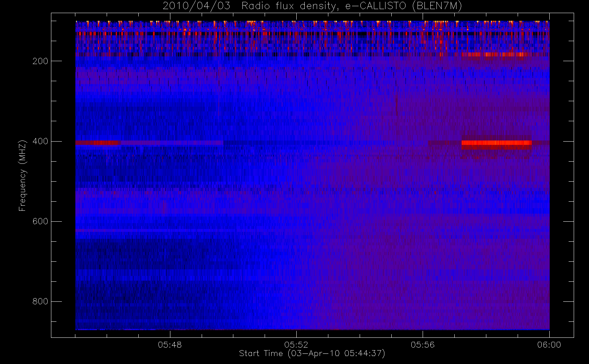This screenshot has width=589, height=364.
Task: Click the bright red burst at 400 MHz
Action: 497,143
